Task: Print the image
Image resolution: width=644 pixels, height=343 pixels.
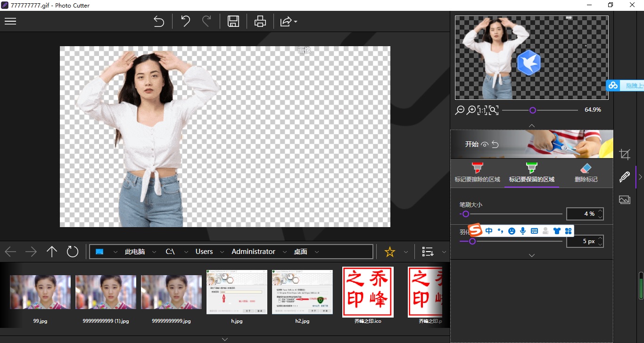Action: 260,22
